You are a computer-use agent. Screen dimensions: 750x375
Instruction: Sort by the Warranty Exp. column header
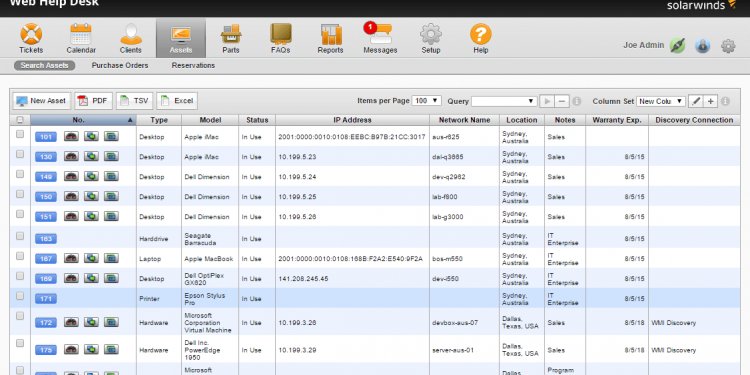[x=617, y=120]
